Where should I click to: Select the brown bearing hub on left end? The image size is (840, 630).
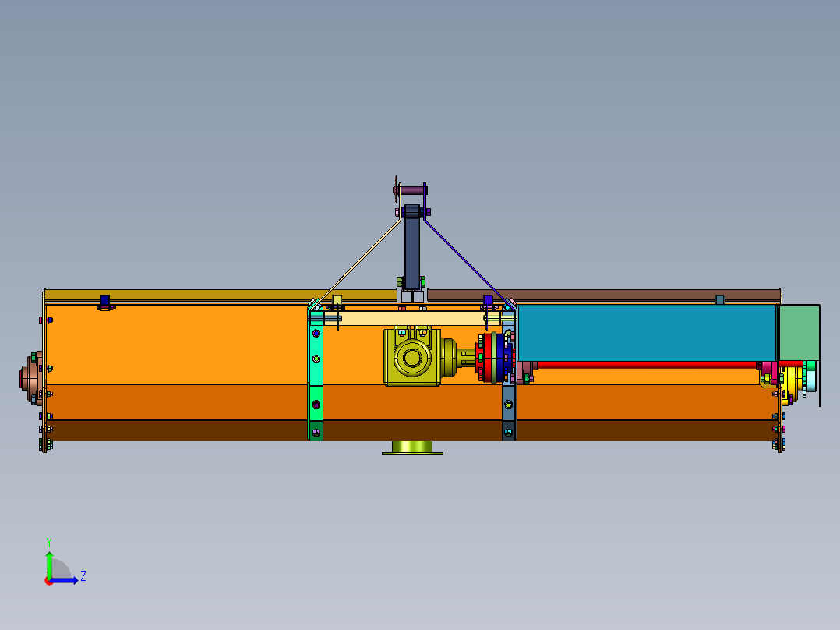point(30,378)
